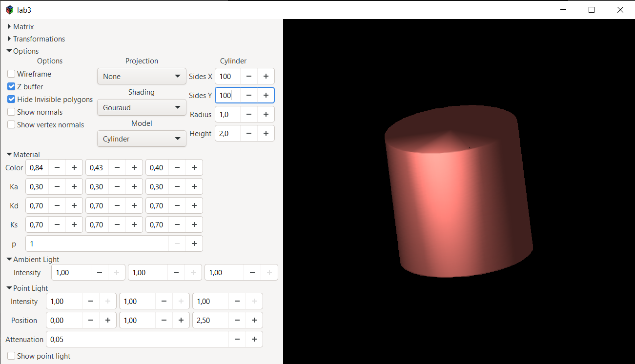
Task: Decrease first Ambient Light intensity
Action: tap(100, 272)
